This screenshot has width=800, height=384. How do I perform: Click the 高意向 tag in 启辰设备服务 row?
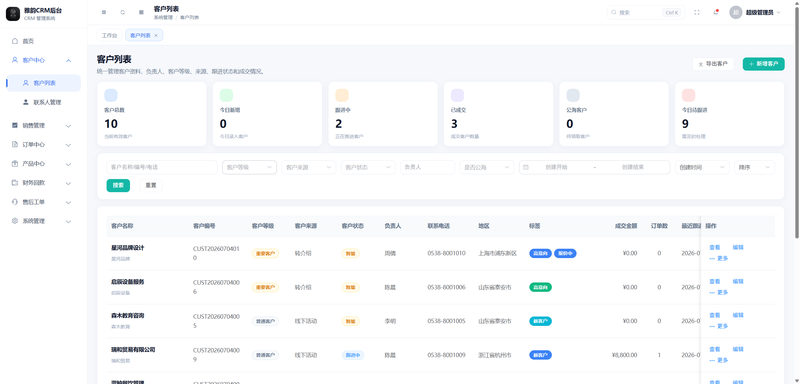coord(540,287)
